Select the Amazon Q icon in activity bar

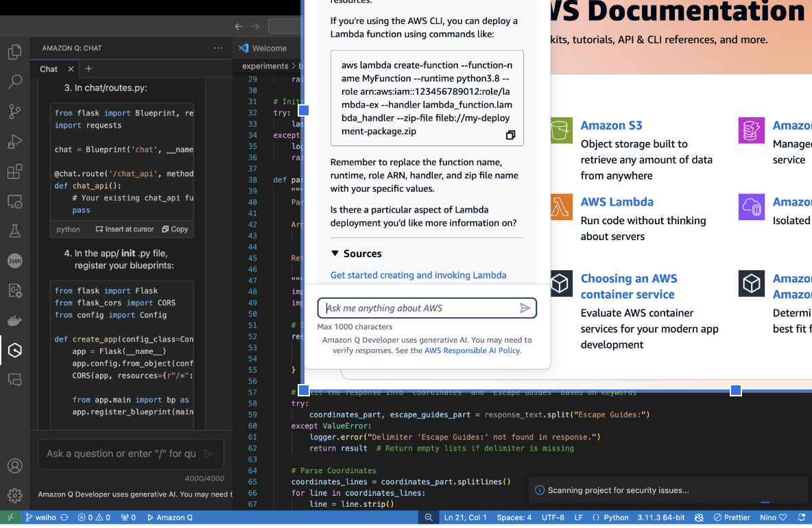point(15,350)
